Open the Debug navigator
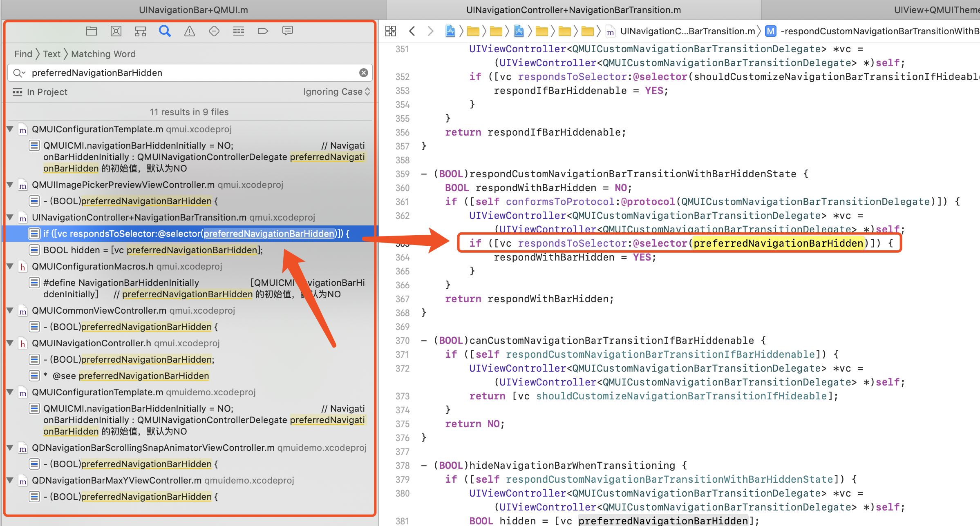This screenshot has height=526, width=980. (238, 31)
